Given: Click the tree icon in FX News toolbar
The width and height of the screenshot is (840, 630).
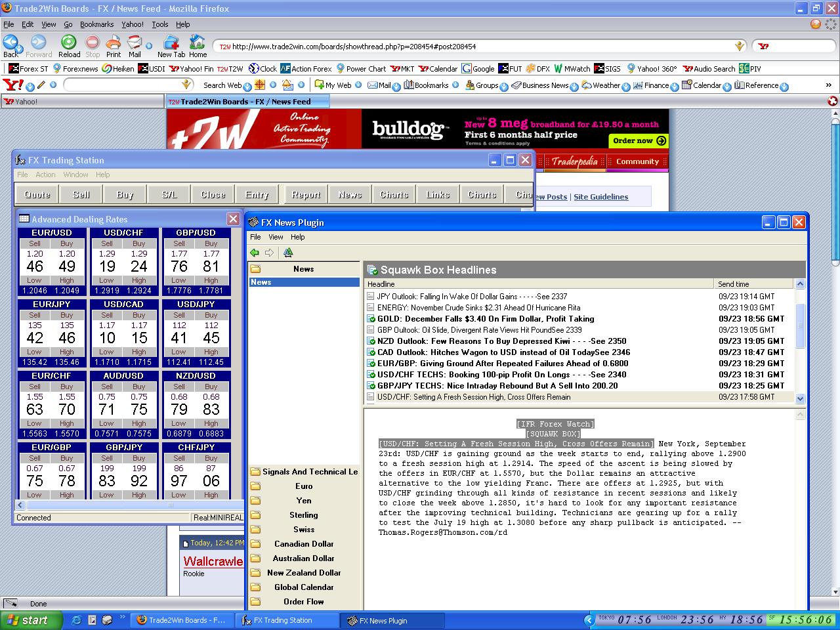Looking at the screenshot, I should [288, 253].
